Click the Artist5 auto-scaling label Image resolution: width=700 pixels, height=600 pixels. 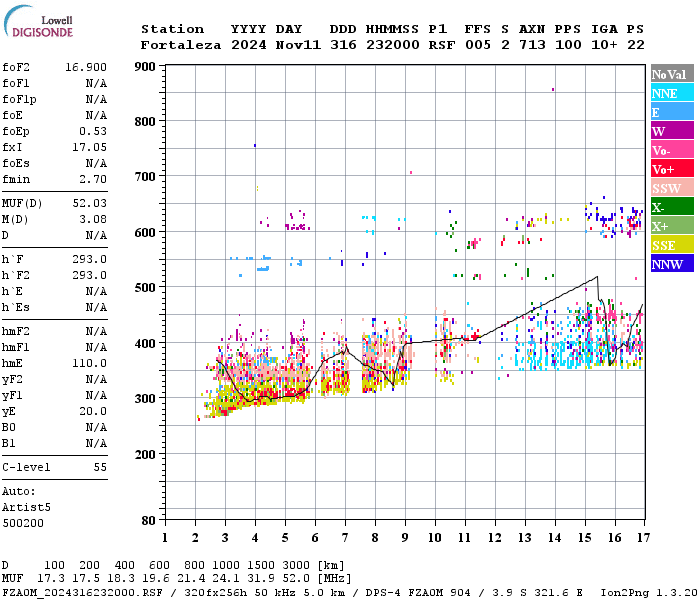click(26, 508)
